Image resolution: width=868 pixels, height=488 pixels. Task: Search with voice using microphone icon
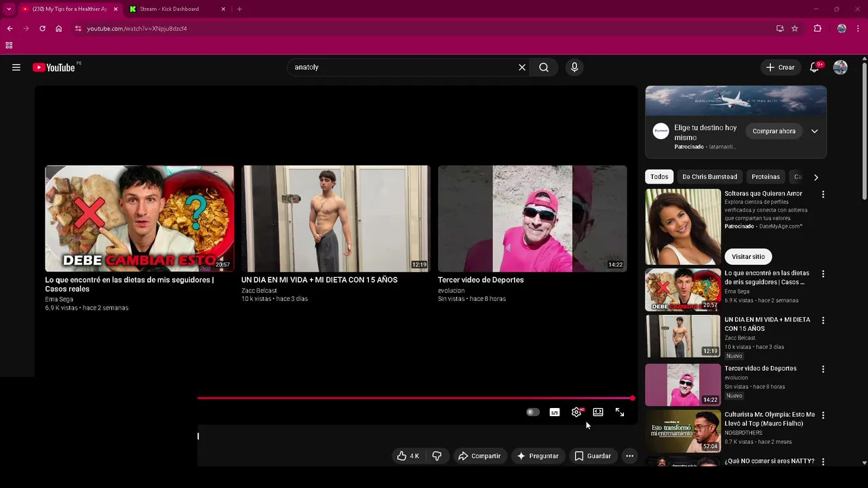pyautogui.click(x=574, y=67)
